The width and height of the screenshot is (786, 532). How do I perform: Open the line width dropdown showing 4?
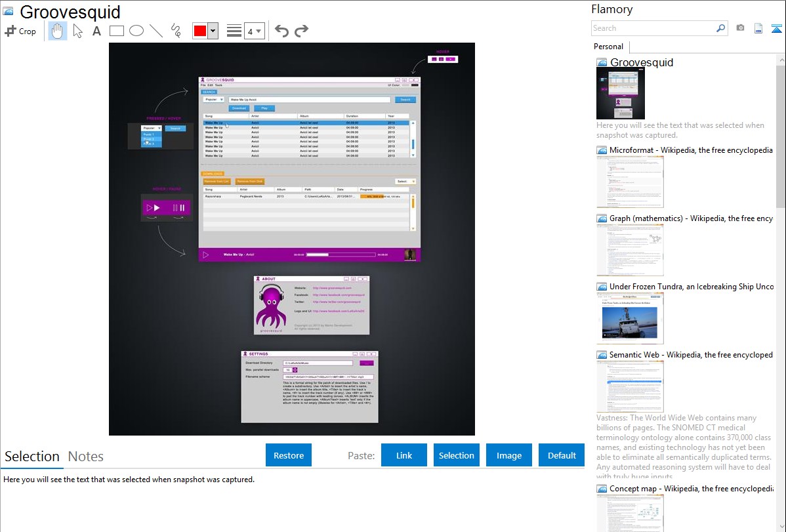click(254, 31)
